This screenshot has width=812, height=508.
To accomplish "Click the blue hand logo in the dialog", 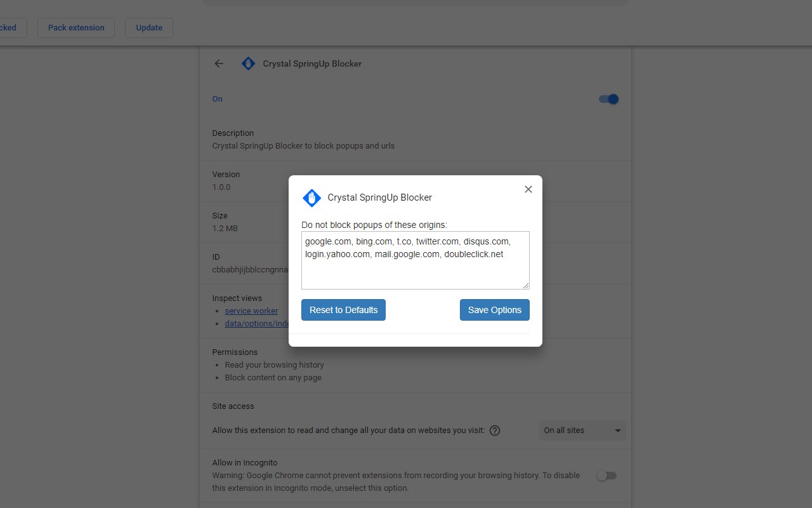I will tap(311, 198).
